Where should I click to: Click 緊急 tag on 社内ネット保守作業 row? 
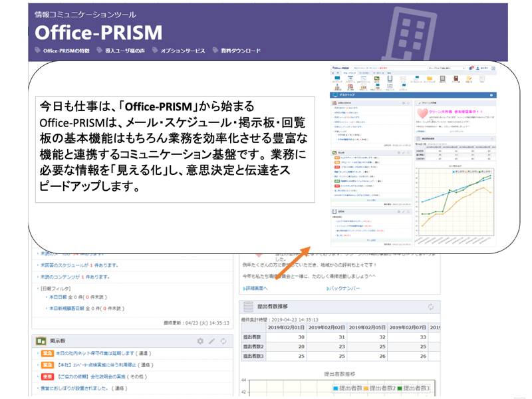coord(47,354)
